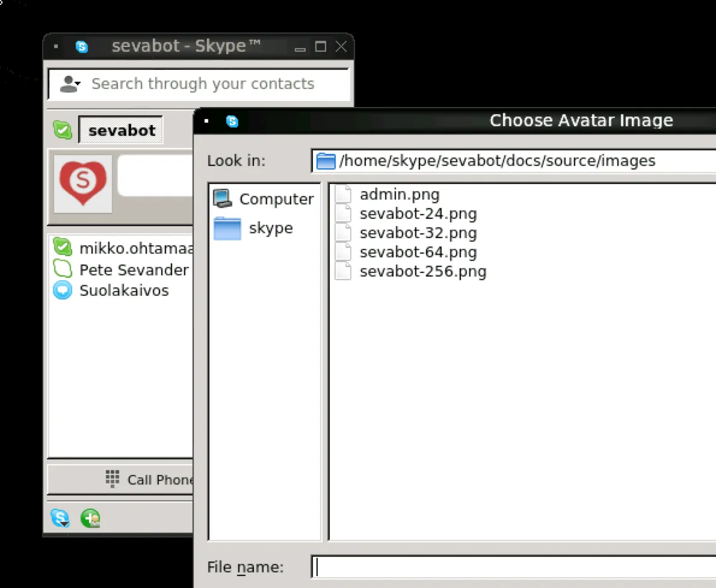Select the skype home folder label in the sidebar

click(271, 228)
